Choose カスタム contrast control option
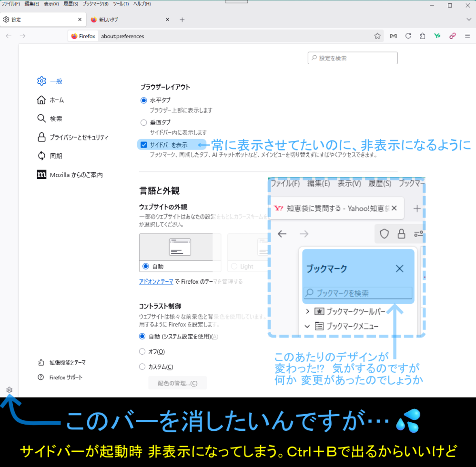 [142, 366]
